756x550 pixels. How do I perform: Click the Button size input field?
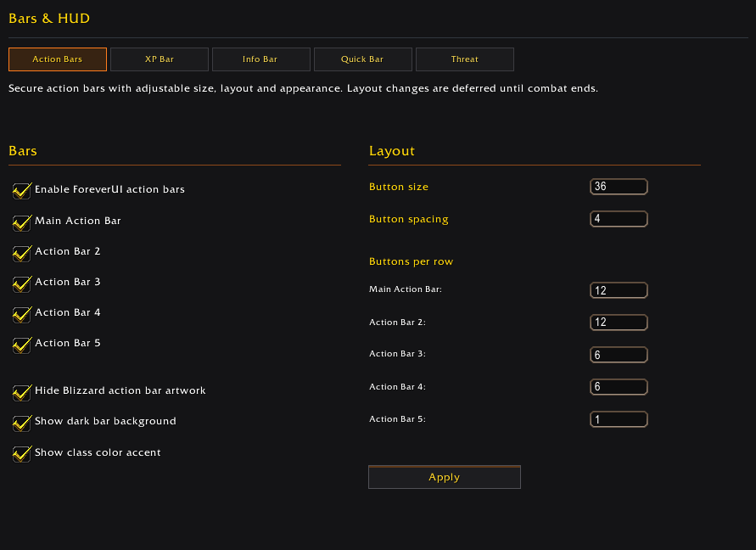(x=619, y=187)
